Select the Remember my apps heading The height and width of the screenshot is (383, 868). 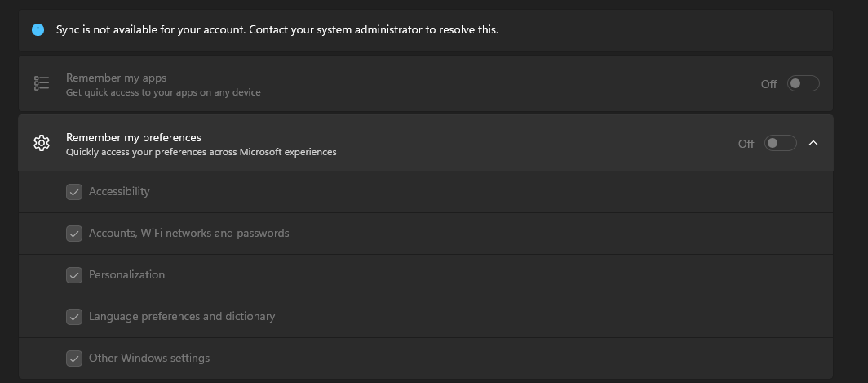point(116,78)
